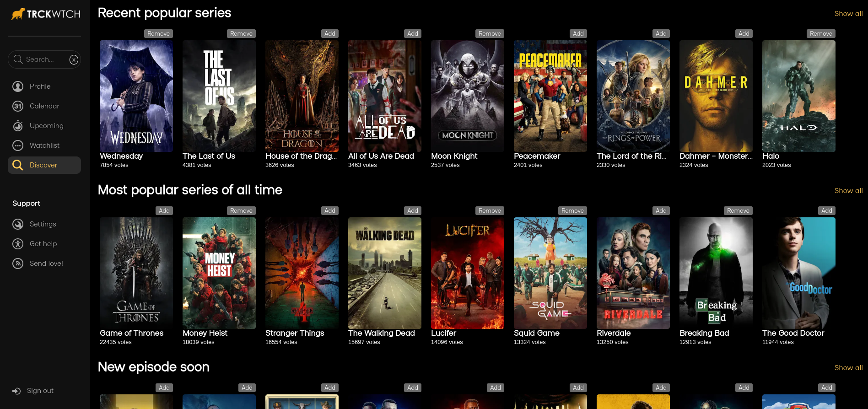Click The Walking Dead title
868x409 pixels.
pos(382,333)
